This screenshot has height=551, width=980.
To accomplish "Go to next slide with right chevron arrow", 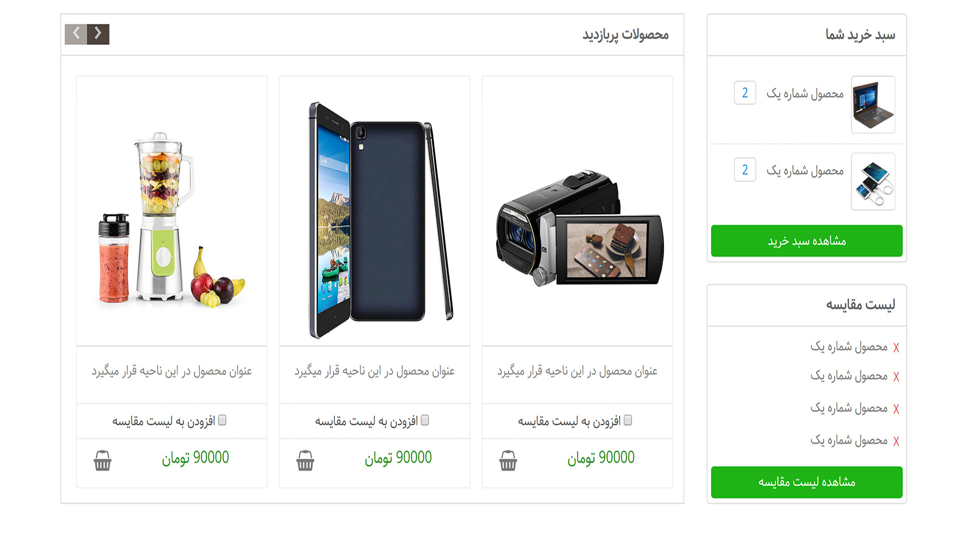I will click(98, 34).
